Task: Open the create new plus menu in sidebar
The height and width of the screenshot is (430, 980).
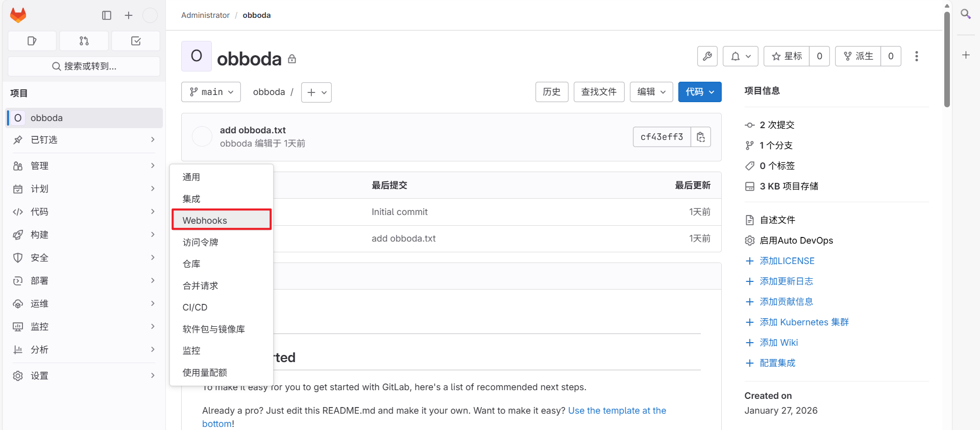Action: pos(129,15)
